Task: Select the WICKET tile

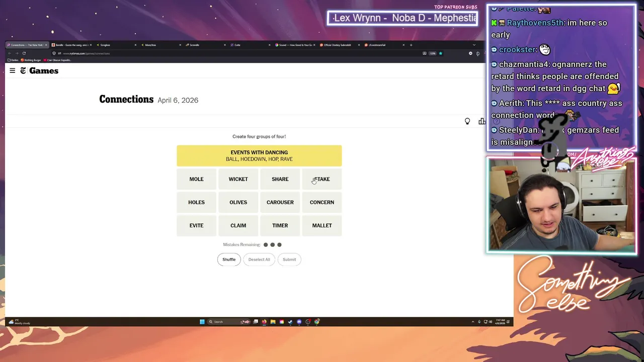Action: pyautogui.click(x=238, y=179)
